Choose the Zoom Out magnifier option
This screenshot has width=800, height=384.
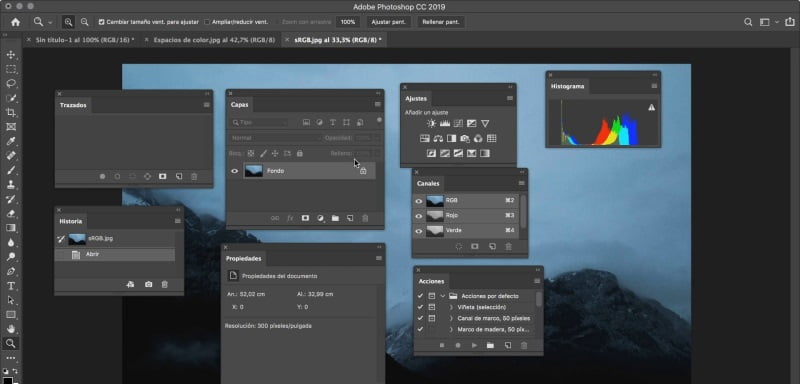[x=85, y=22]
